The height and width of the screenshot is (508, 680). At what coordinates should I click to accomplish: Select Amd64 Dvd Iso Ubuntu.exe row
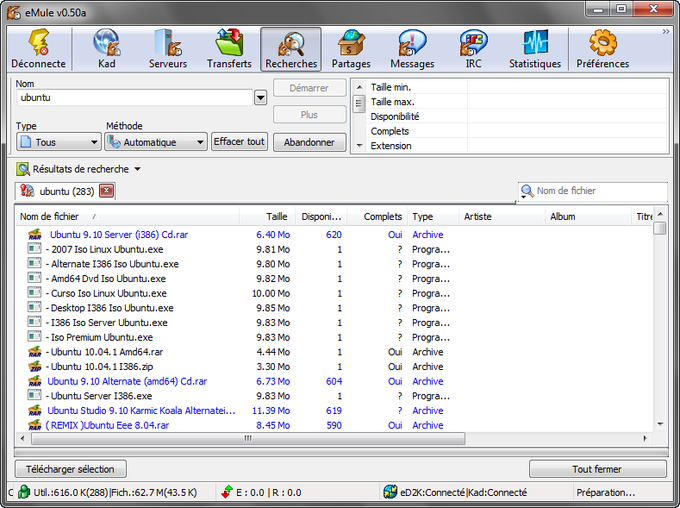[x=334, y=279]
